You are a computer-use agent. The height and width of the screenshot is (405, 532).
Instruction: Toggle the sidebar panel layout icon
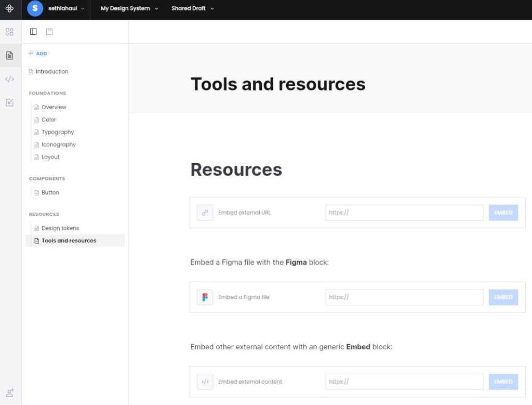pos(33,32)
